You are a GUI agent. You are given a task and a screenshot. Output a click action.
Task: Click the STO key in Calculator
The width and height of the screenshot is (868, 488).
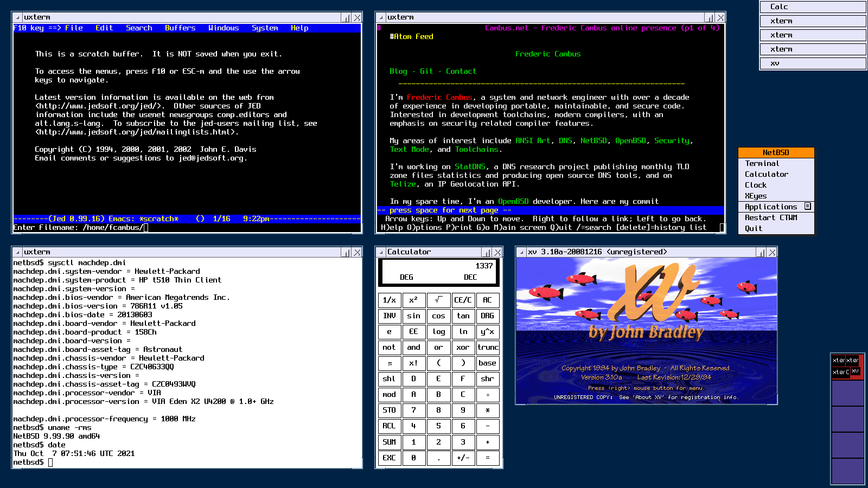[390, 410]
